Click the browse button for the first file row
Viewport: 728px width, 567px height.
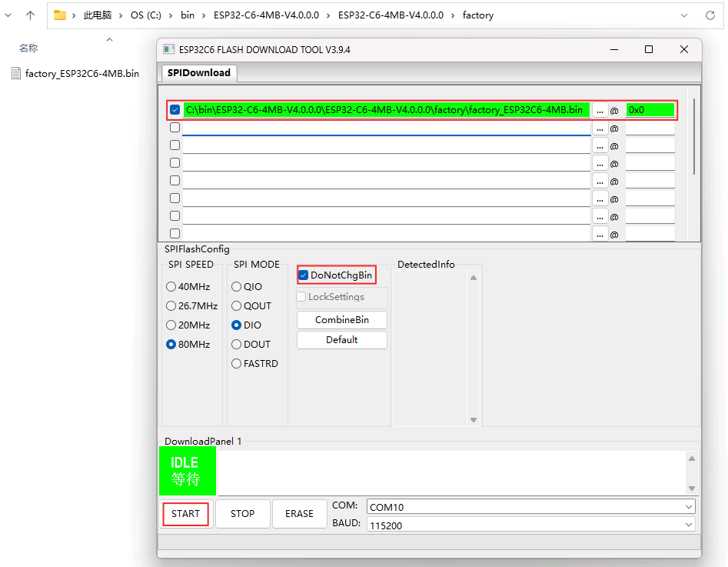click(x=600, y=110)
